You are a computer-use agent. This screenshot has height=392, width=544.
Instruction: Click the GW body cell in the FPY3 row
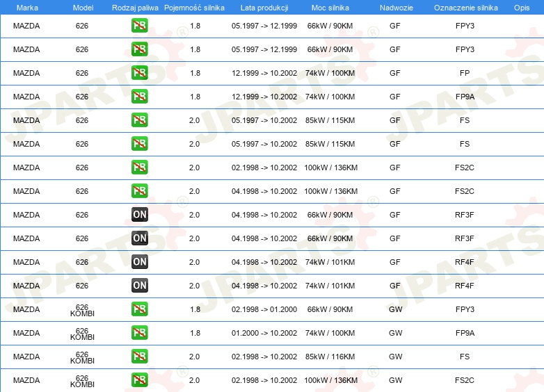point(396,309)
